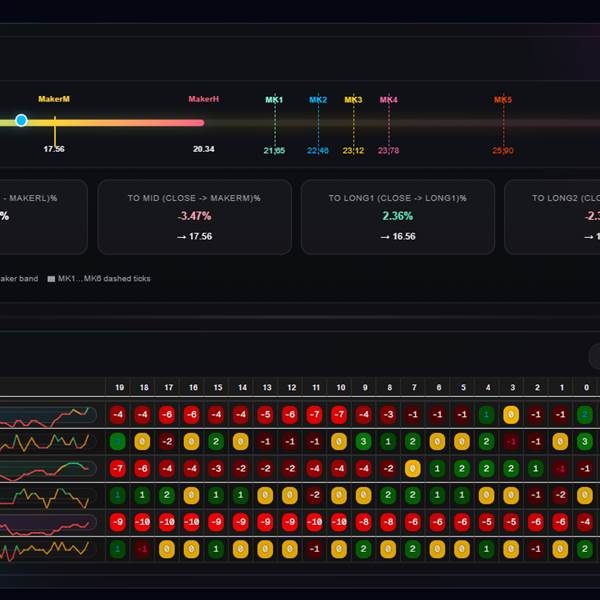Viewport: 600px width, 600px height.
Task: Click the -3 cell under column 15
Action: [216, 468]
